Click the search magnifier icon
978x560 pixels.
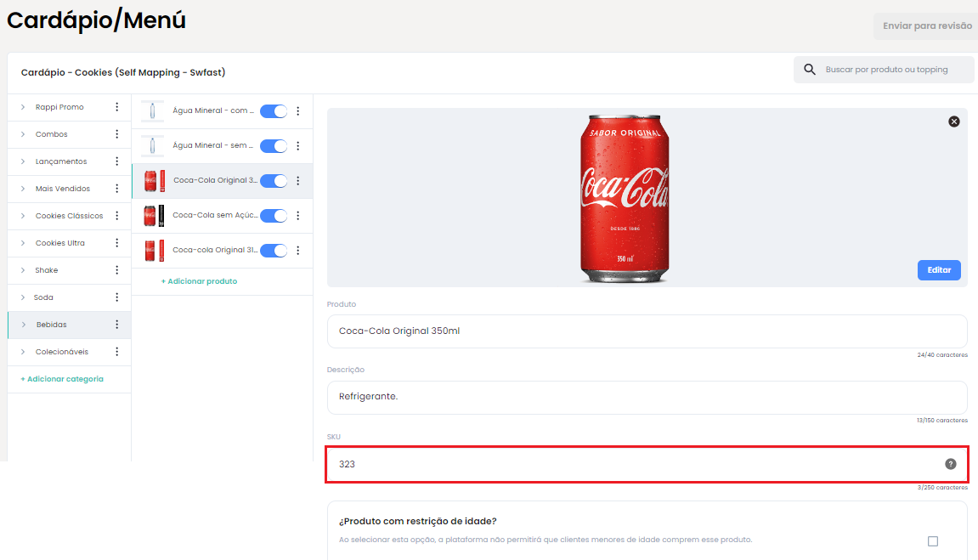point(810,69)
